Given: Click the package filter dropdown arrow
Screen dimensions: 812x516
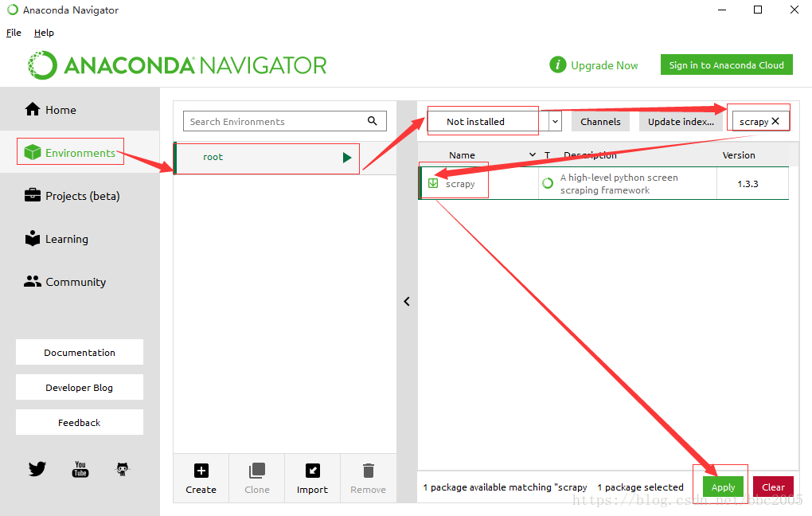Looking at the screenshot, I should tap(555, 122).
